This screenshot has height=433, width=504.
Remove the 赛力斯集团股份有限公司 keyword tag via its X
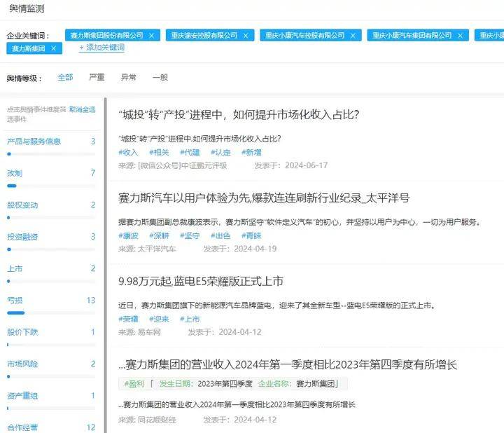coord(151,36)
